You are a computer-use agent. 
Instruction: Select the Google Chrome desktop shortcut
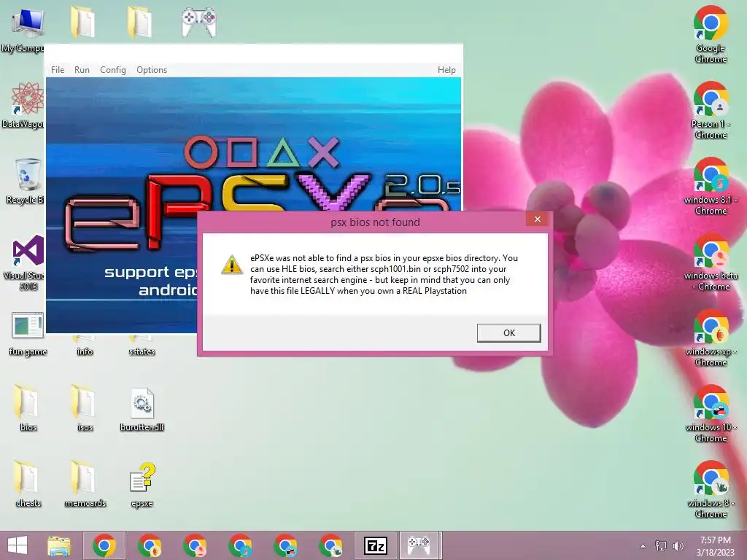(711, 34)
